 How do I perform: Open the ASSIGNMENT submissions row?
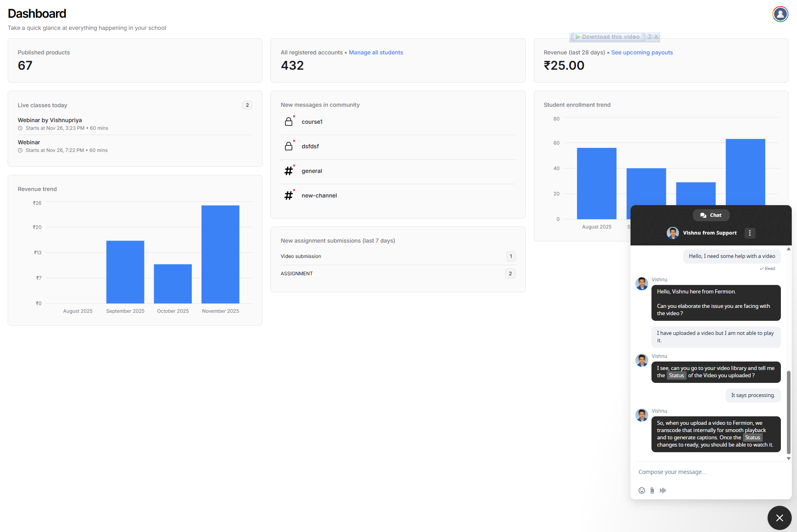(x=297, y=274)
